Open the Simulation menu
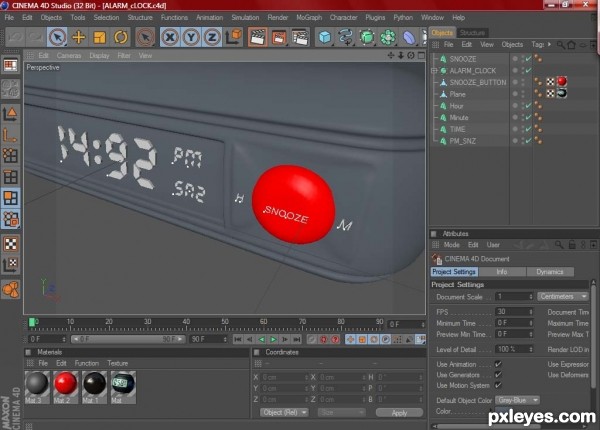The image size is (600, 430). point(245,18)
